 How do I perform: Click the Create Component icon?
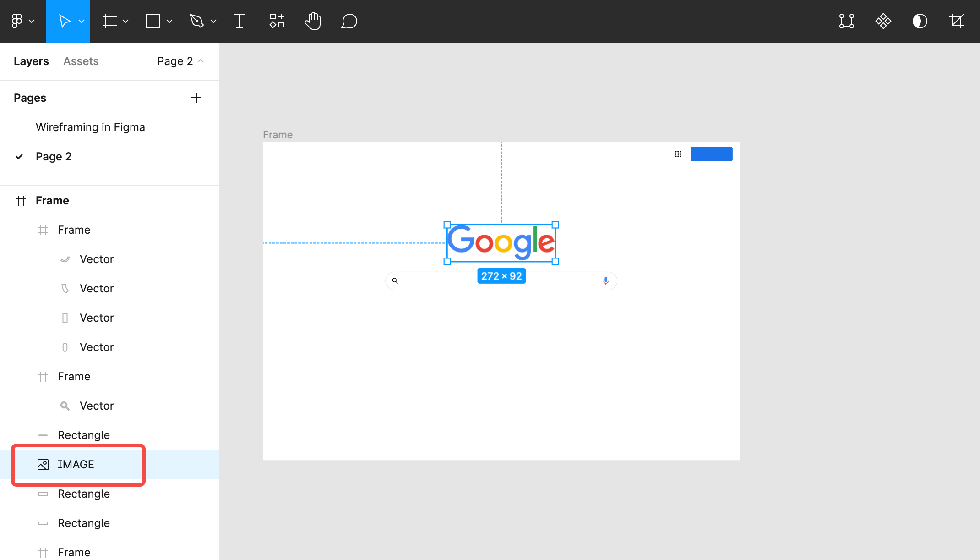coord(883,21)
